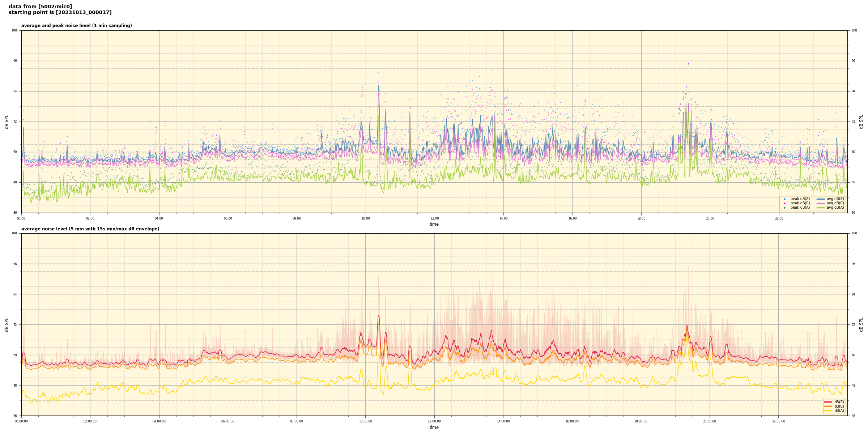Click the magenta peak dB(C) legend dot

coord(784,203)
